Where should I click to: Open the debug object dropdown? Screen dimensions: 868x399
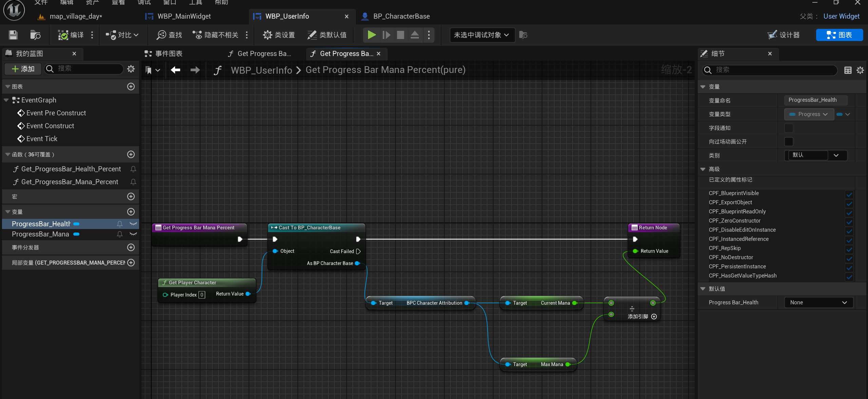pyautogui.click(x=482, y=35)
